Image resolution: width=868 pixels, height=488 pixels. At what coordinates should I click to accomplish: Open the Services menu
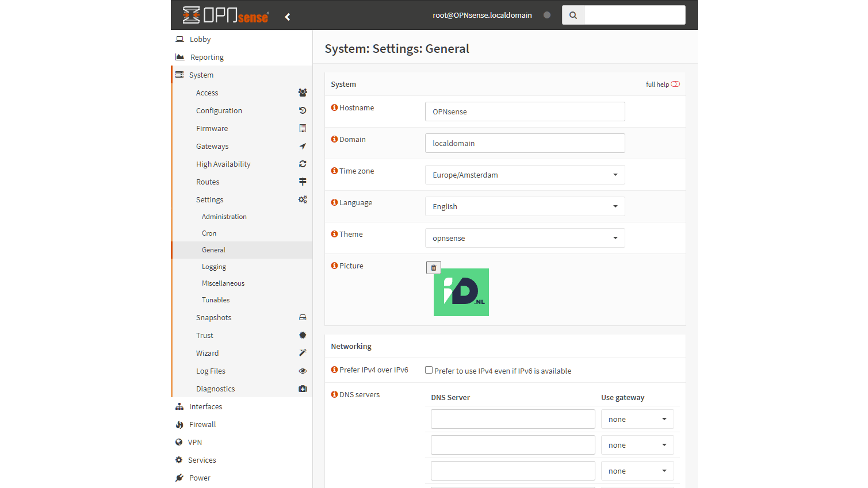coord(242,460)
